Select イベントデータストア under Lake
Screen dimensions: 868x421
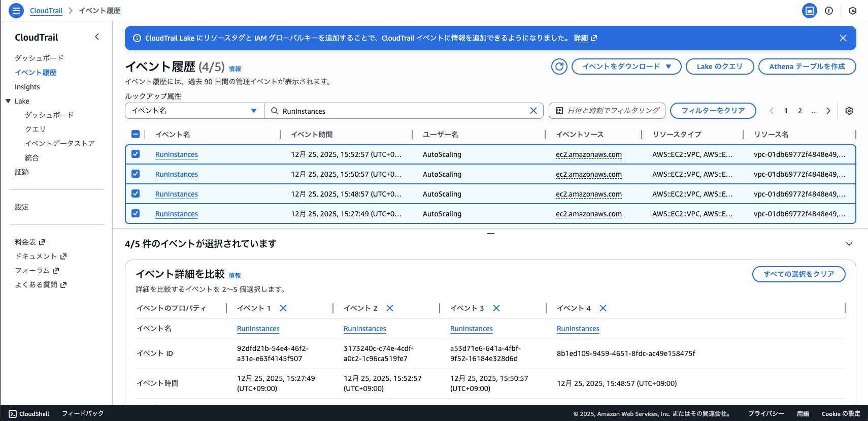click(x=60, y=143)
